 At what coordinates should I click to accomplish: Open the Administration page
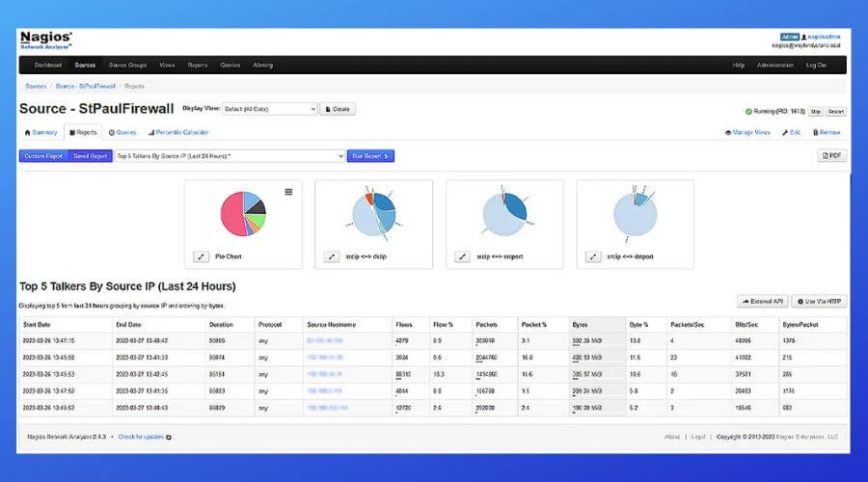[x=775, y=66]
